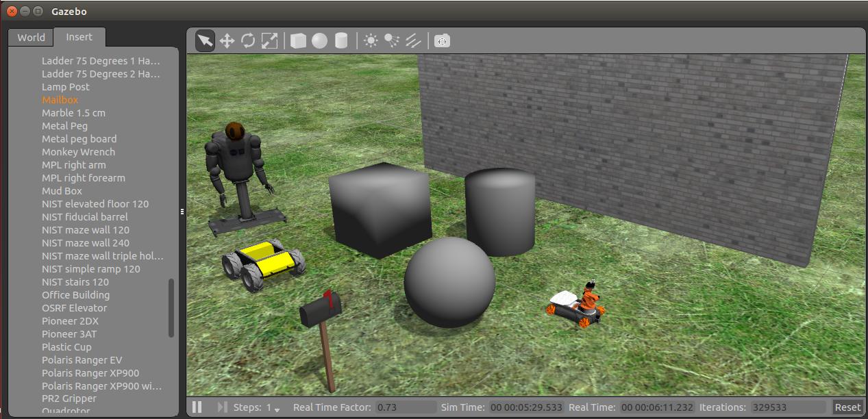Pause the simulation

pos(197,407)
